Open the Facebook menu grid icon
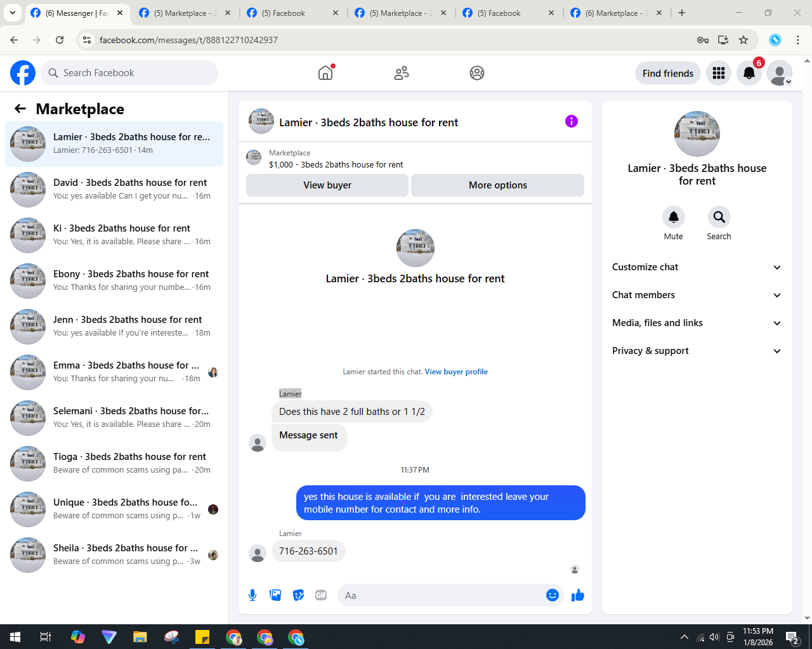The width and height of the screenshot is (812, 649). coord(719,73)
